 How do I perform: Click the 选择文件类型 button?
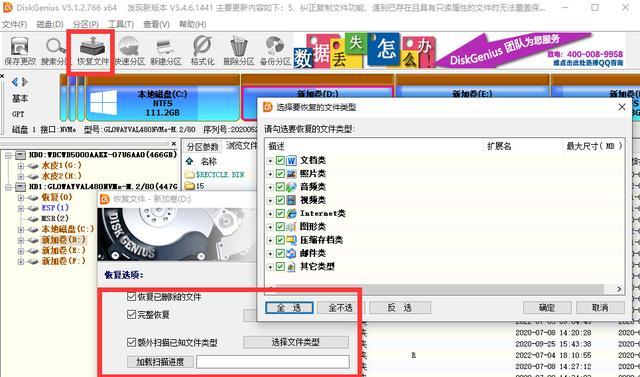pyautogui.click(x=296, y=342)
